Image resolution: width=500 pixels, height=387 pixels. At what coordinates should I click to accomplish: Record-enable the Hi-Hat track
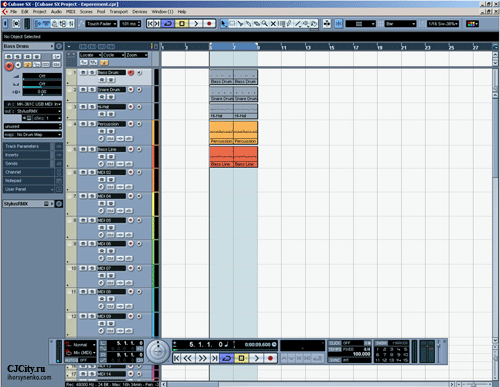click(131, 107)
